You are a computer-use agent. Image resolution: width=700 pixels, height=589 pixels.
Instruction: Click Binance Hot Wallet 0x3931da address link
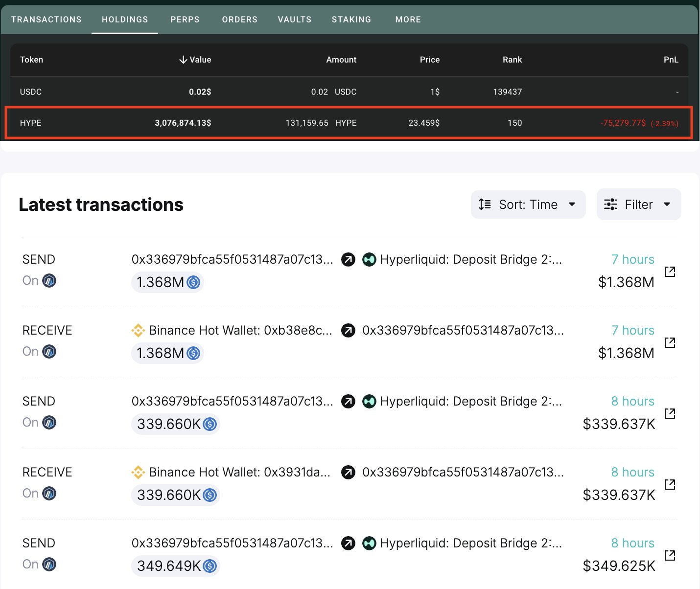[x=239, y=473]
